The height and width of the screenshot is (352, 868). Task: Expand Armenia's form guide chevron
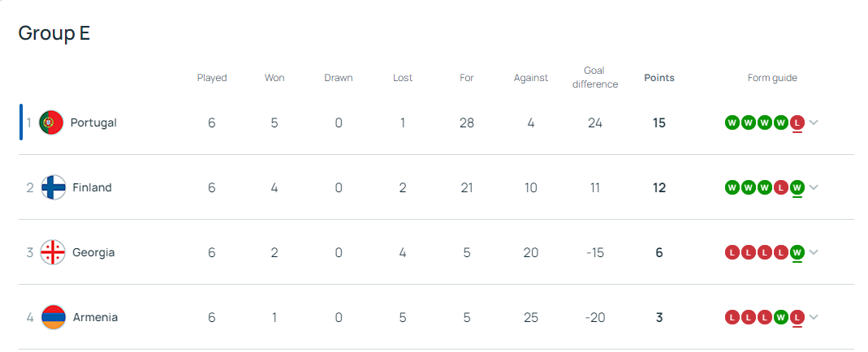(x=814, y=317)
